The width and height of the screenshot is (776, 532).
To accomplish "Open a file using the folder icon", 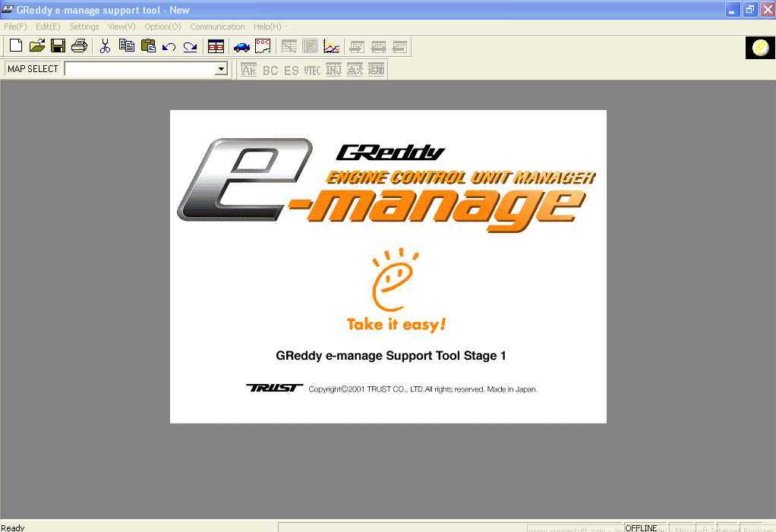I will tap(37, 46).
